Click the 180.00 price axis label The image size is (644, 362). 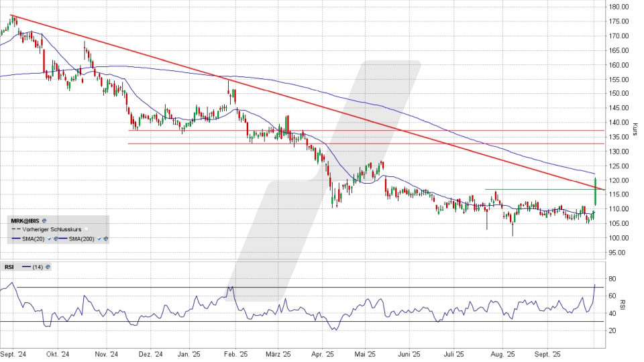click(x=619, y=7)
